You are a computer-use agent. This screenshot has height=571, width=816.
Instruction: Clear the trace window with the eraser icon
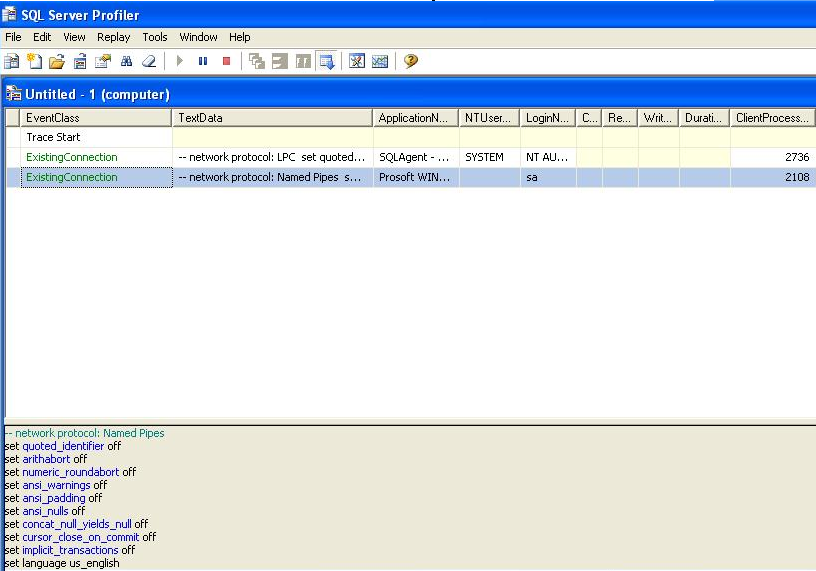(x=149, y=61)
